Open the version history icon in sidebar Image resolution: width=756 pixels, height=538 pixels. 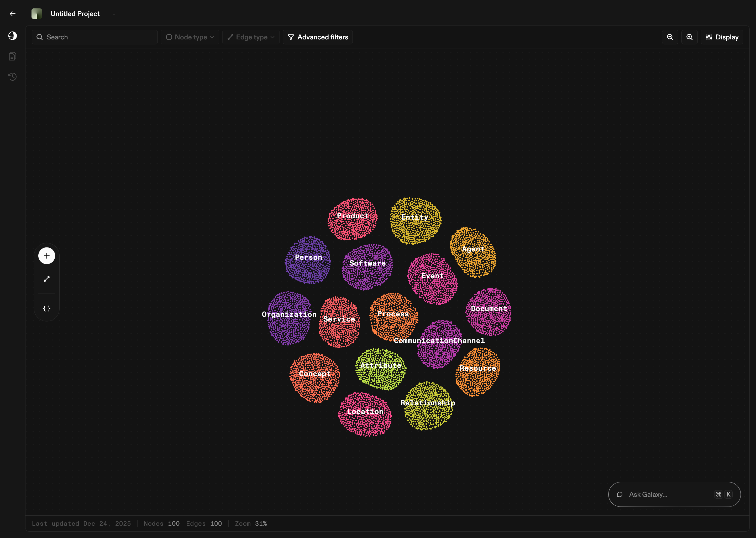[12, 76]
